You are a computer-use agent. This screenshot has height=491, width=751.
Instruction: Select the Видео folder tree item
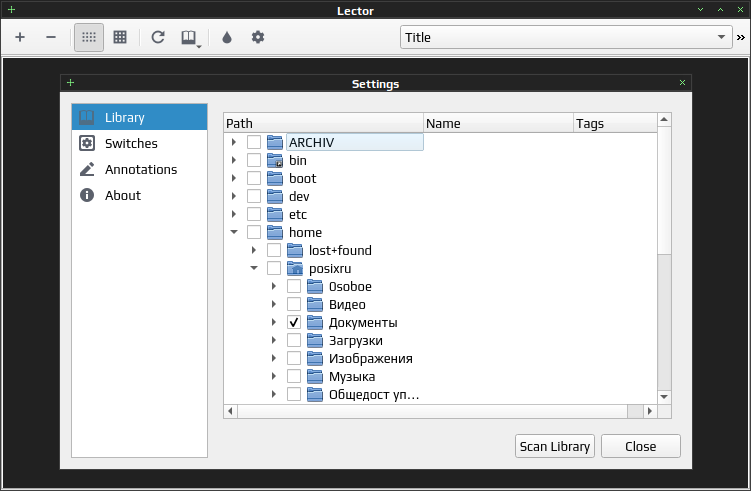coord(347,305)
